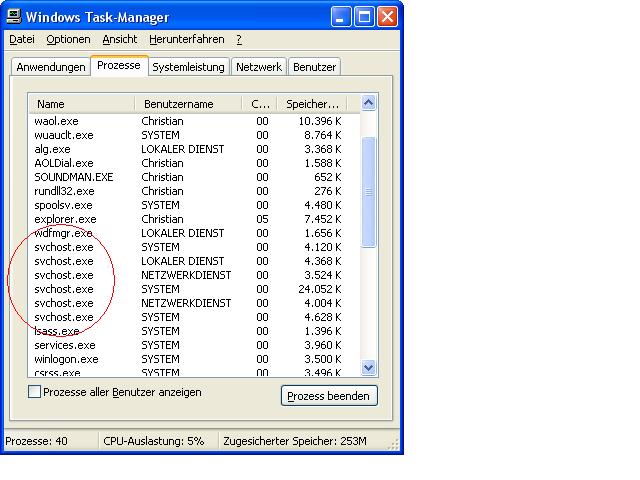Viewport: 640px width, 480px height.
Task: Switch to the Systemleistung tab
Action: point(189,67)
